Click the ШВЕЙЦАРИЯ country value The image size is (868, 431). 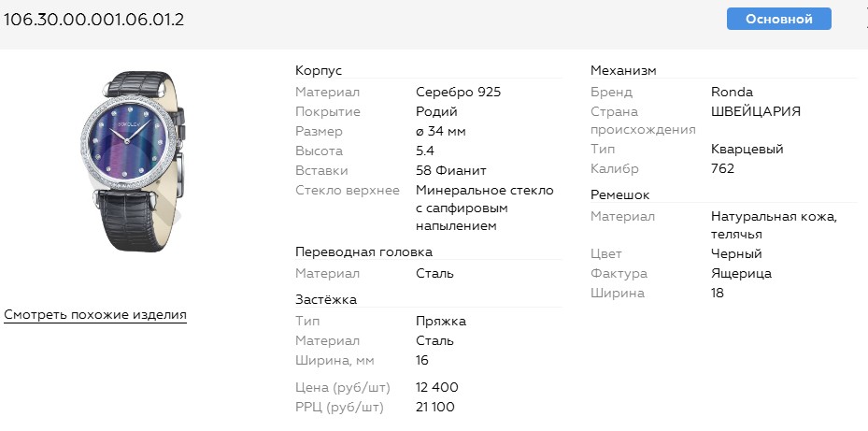(x=755, y=111)
